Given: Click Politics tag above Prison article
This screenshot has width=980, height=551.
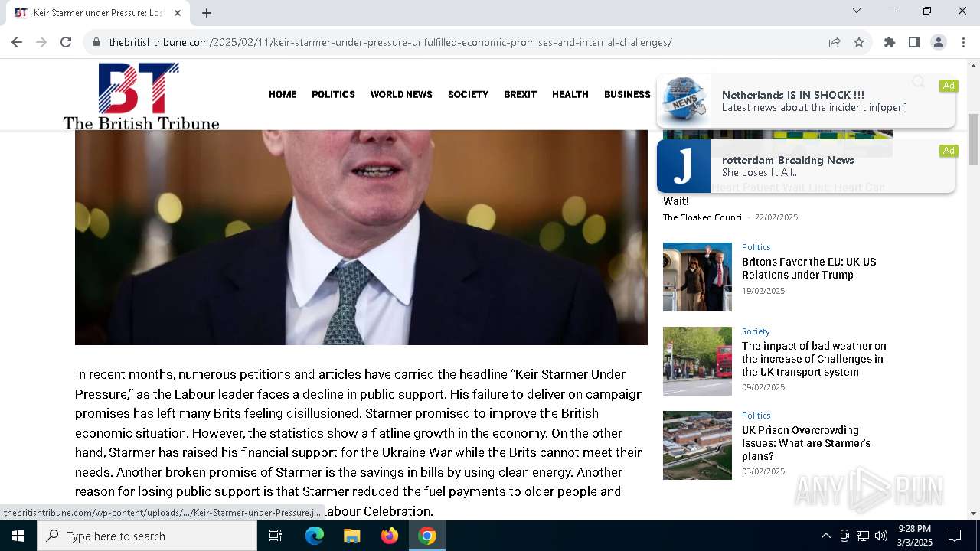Looking at the screenshot, I should pos(756,416).
